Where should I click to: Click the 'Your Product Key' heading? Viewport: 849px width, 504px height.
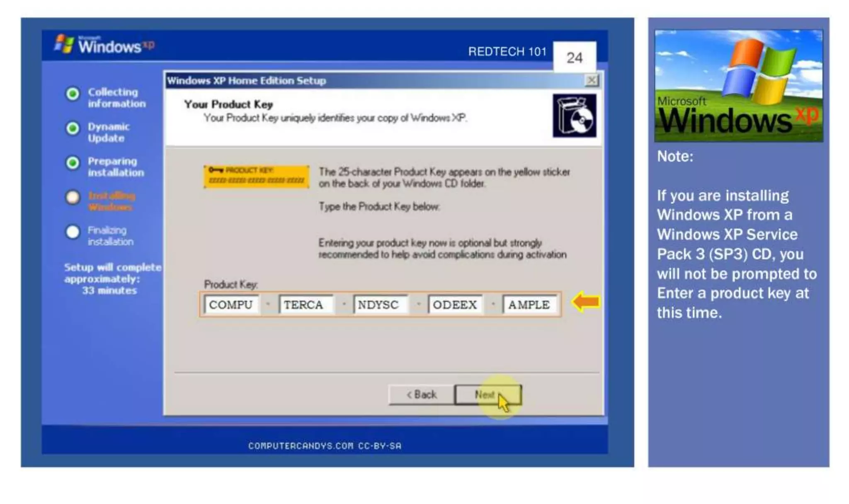[x=228, y=104]
